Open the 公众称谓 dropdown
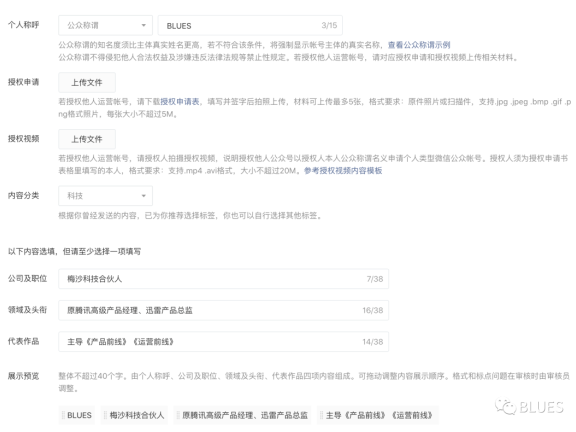576x432 pixels. tap(105, 25)
